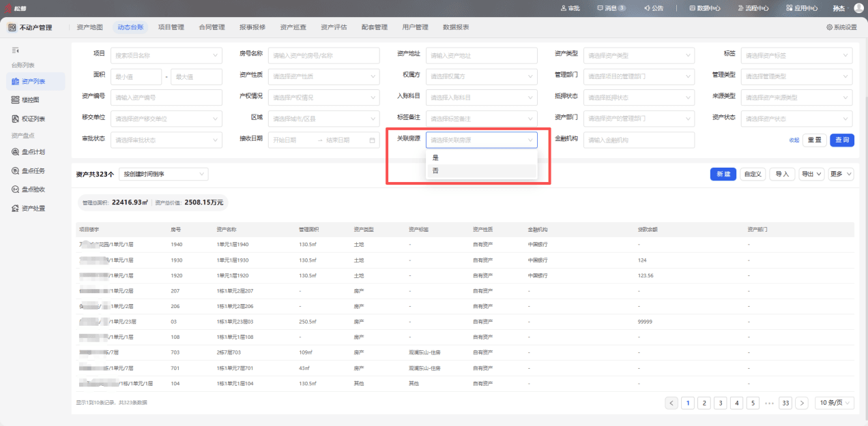Open the 抵押状态 dropdown
The height and width of the screenshot is (426, 868).
click(639, 97)
